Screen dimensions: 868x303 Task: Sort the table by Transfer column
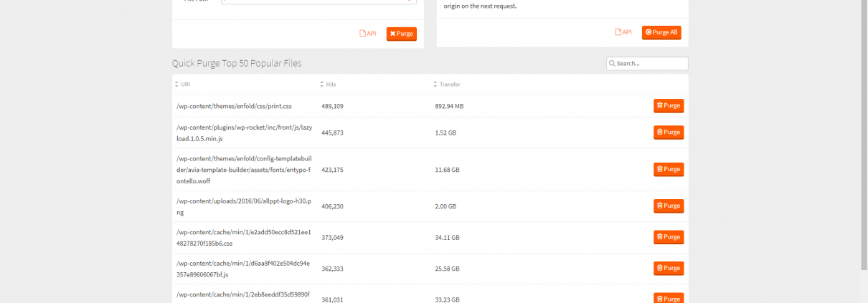coord(449,85)
